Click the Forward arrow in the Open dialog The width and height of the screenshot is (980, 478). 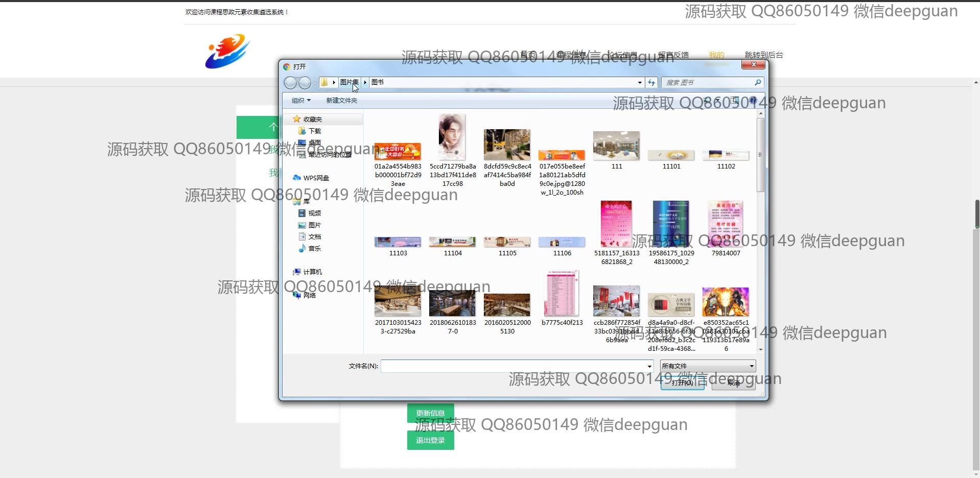[305, 82]
